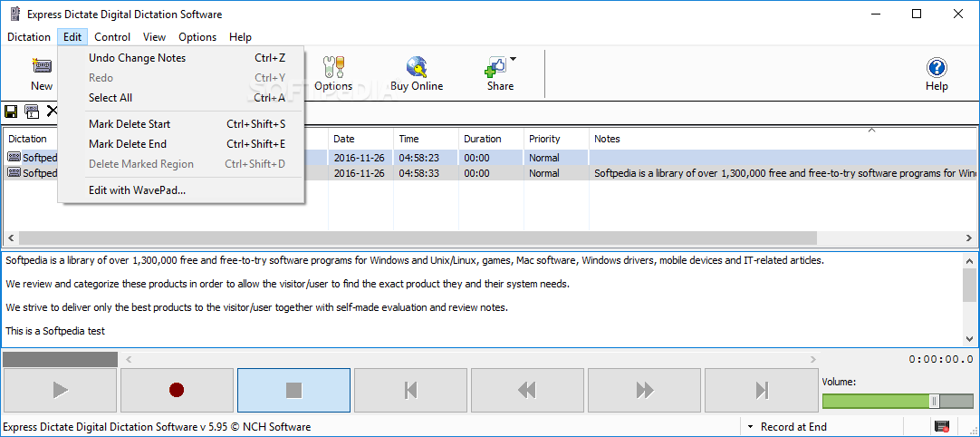Viewport: 980px width, 437px height.
Task: Click cassette icon of first Softpedia dictation
Action: (14, 157)
